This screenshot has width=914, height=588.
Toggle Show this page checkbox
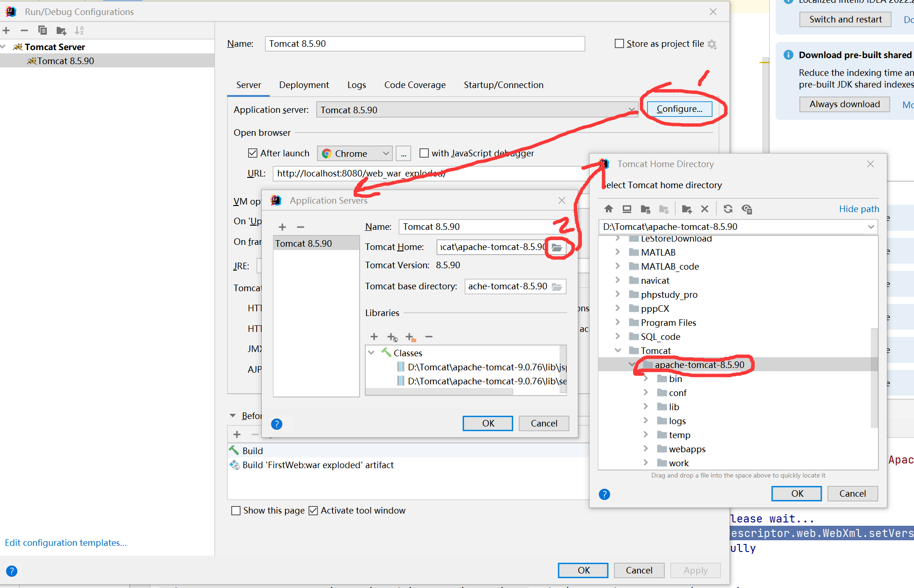pos(236,511)
